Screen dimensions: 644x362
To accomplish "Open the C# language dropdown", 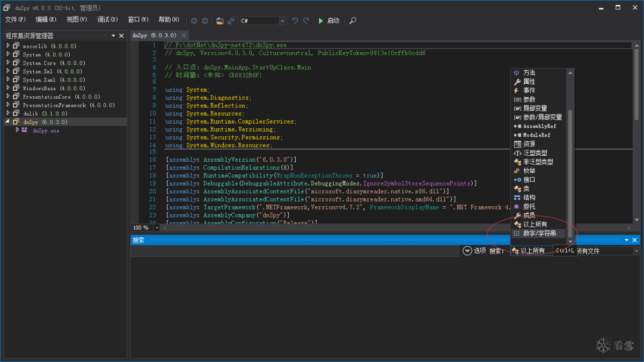I will click(x=263, y=21).
